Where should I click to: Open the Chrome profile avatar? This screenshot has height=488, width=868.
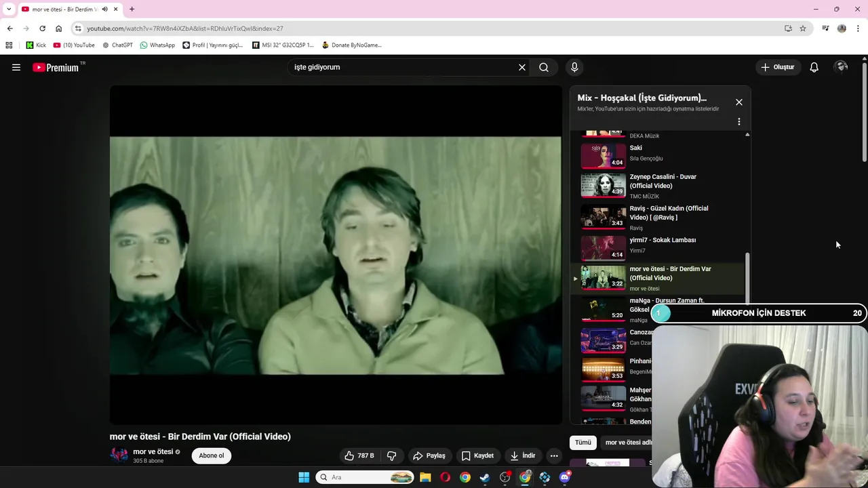click(842, 28)
